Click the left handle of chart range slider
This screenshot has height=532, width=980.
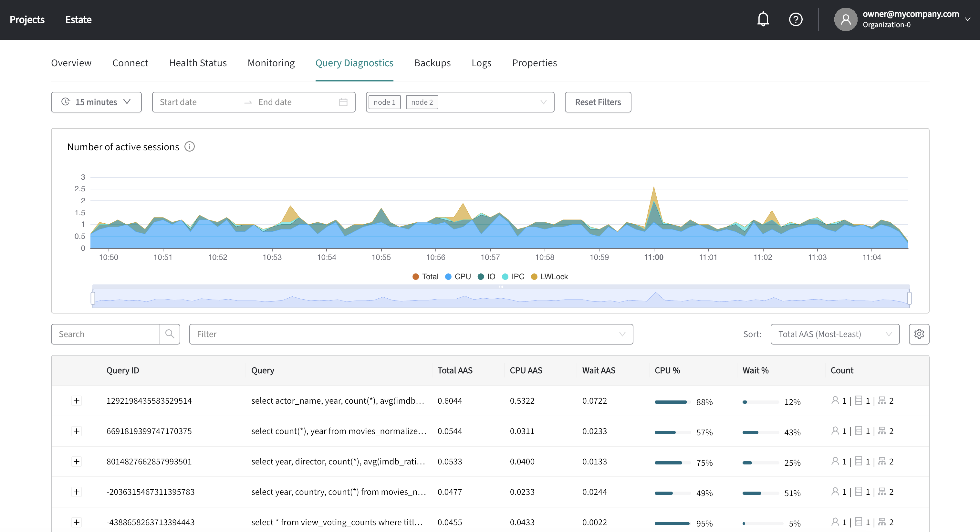[x=92, y=298]
